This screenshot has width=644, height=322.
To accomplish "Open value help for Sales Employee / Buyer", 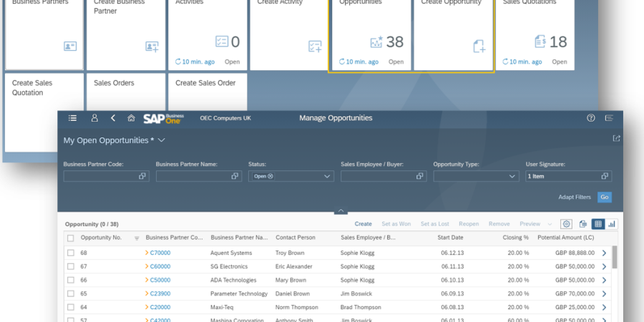I will tap(419, 176).
